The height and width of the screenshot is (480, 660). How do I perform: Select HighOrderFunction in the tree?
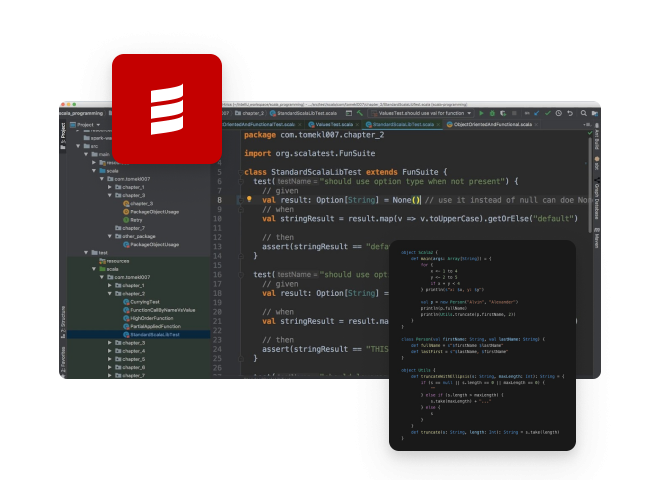click(148, 318)
